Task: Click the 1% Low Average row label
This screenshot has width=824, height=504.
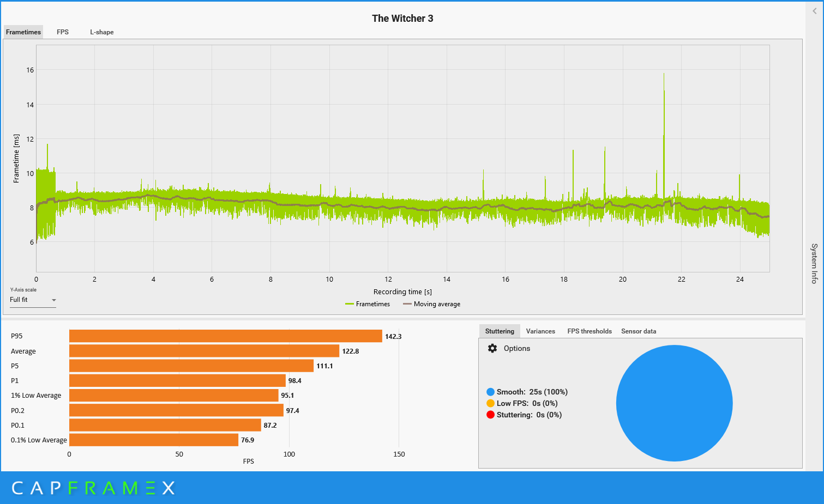Action: tap(36, 396)
